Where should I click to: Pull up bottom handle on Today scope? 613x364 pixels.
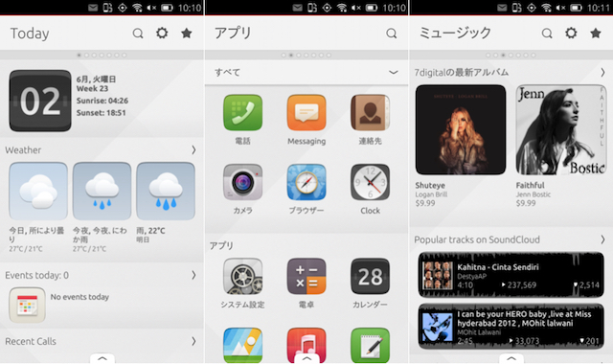(x=102, y=358)
